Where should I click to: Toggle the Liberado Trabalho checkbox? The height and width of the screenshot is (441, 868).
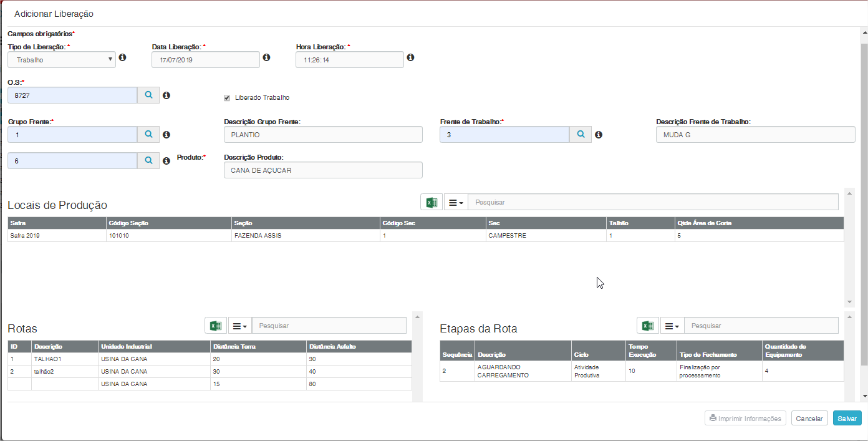[227, 98]
